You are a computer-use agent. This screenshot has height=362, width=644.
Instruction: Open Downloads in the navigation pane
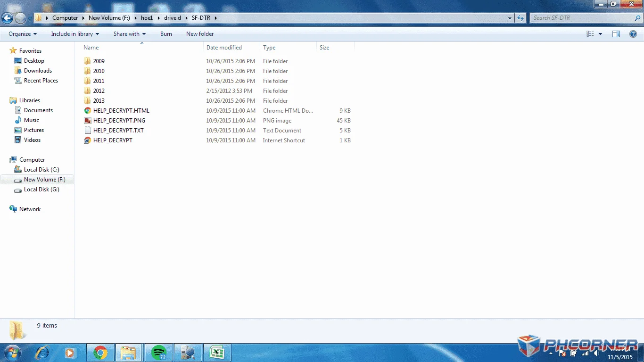pos(38,71)
